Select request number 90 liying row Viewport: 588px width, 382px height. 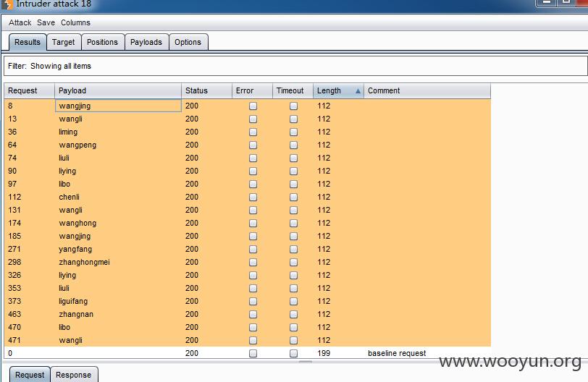248,171
